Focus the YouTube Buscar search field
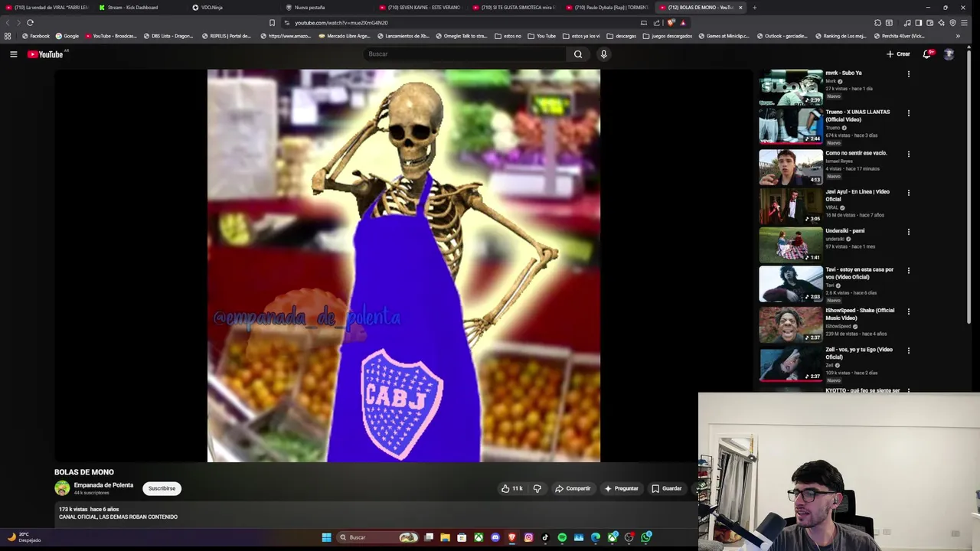Image resolution: width=980 pixels, height=551 pixels. pyautogui.click(x=465, y=54)
